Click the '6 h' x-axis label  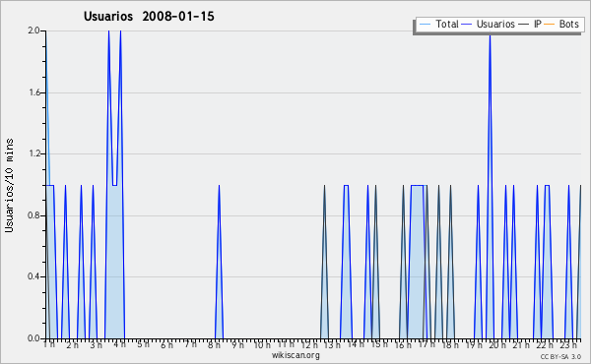[166, 344]
